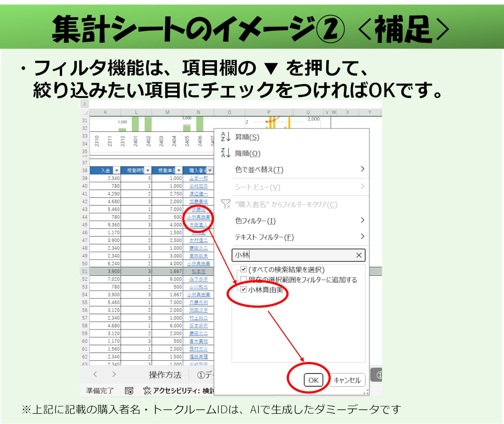The width and height of the screenshot is (504, 424).
Task: Open the 松本亮 link in row 51
Action: (x=198, y=271)
